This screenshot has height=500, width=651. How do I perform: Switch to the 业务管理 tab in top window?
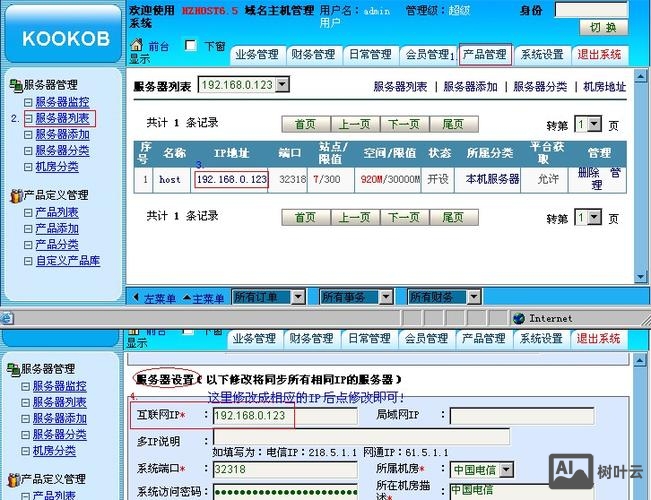pos(257,55)
